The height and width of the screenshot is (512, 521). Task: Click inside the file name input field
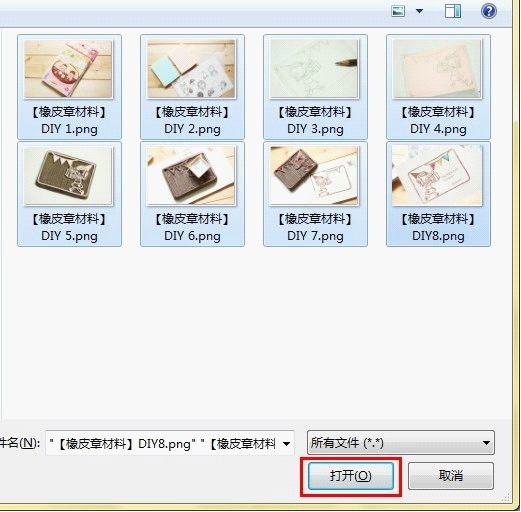[163, 443]
